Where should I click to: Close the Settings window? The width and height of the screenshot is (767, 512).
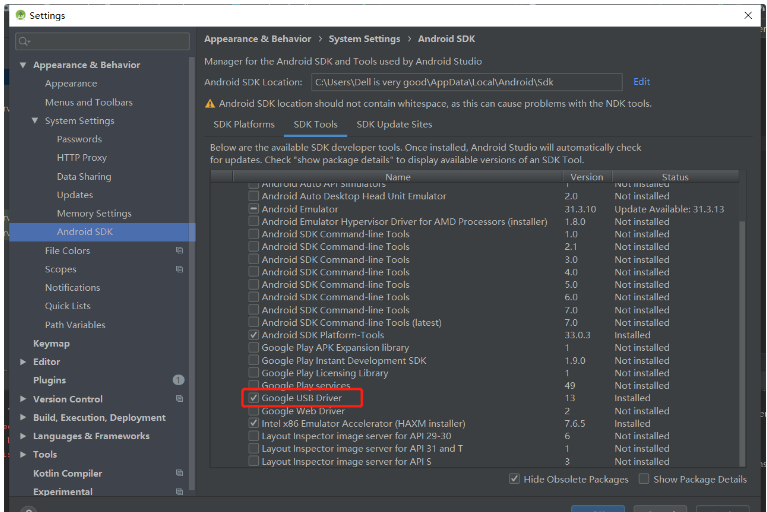tap(748, 15)
